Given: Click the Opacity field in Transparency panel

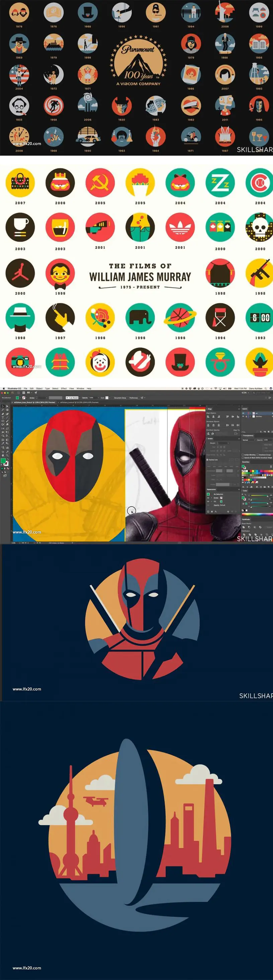Looking at the screenshot, I should coord(268,440).
